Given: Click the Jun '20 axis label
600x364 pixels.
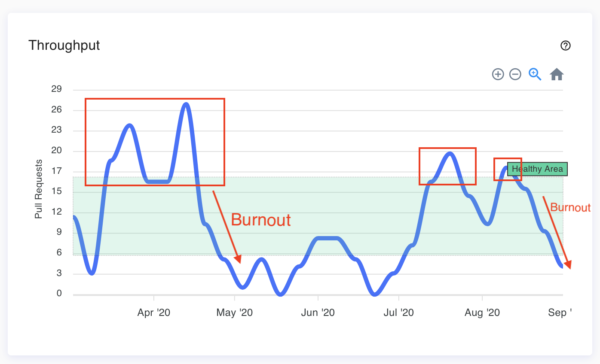Looking at the screenshot, I should tap(318, 312).
